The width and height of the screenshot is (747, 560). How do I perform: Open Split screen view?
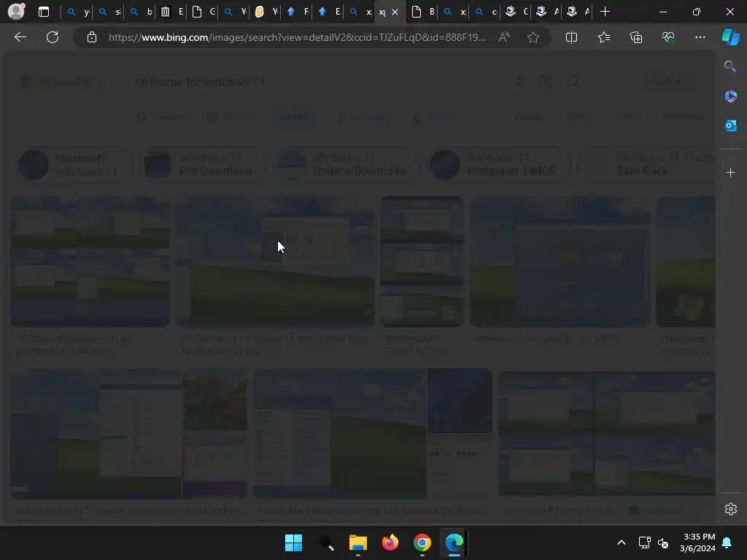point(571,37)
